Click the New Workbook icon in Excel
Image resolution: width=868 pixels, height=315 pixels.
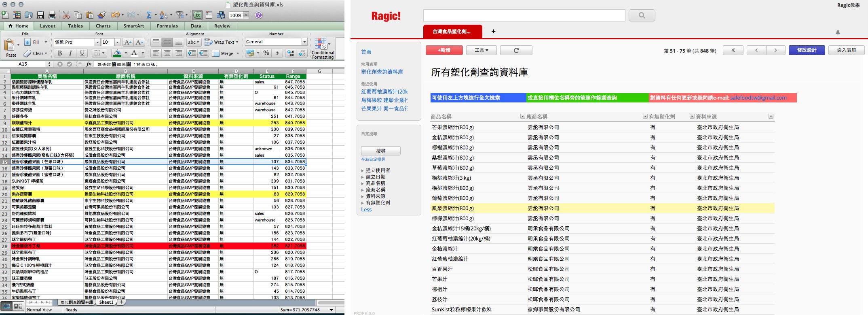click(x=5, y=15)
